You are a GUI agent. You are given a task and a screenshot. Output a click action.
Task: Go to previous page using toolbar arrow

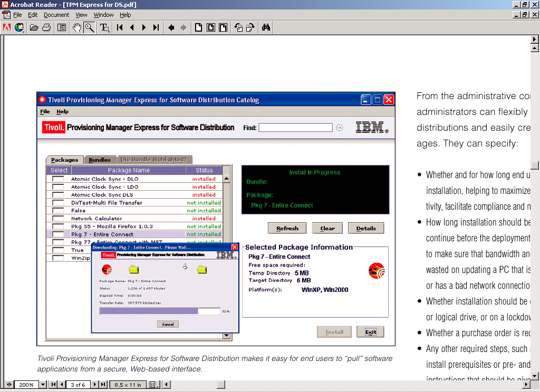pyautogui.click(x=132, y=27)
